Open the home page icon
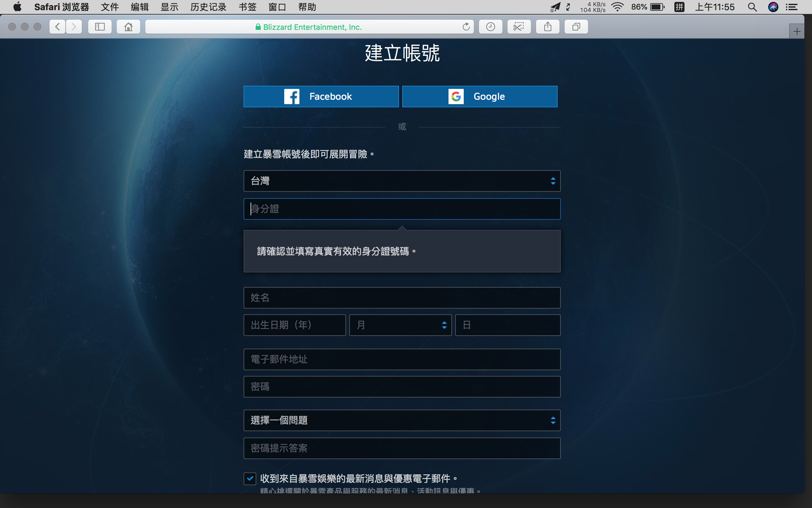812x508 pixels. coord(128,27)
